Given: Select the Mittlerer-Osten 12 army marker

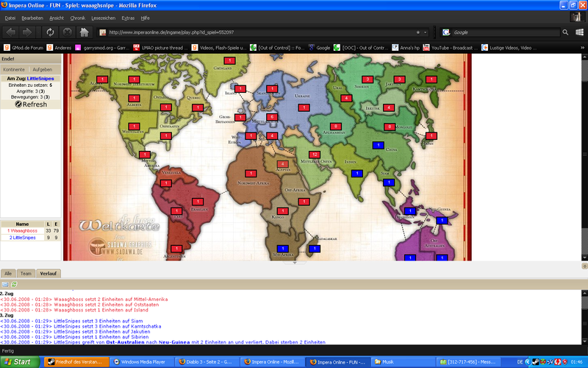Looking at the screenshot, I should (x=315, y=155).
